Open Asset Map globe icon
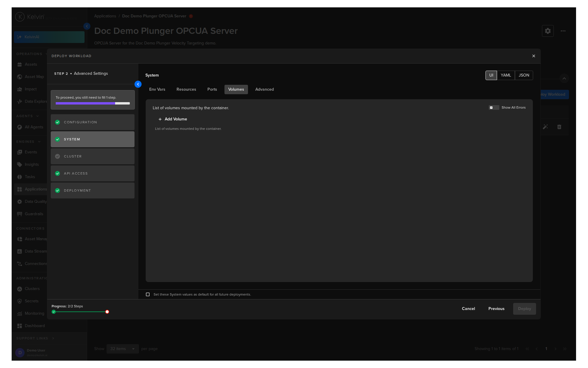This screenshot has height=368, width=588. point(20,77)
